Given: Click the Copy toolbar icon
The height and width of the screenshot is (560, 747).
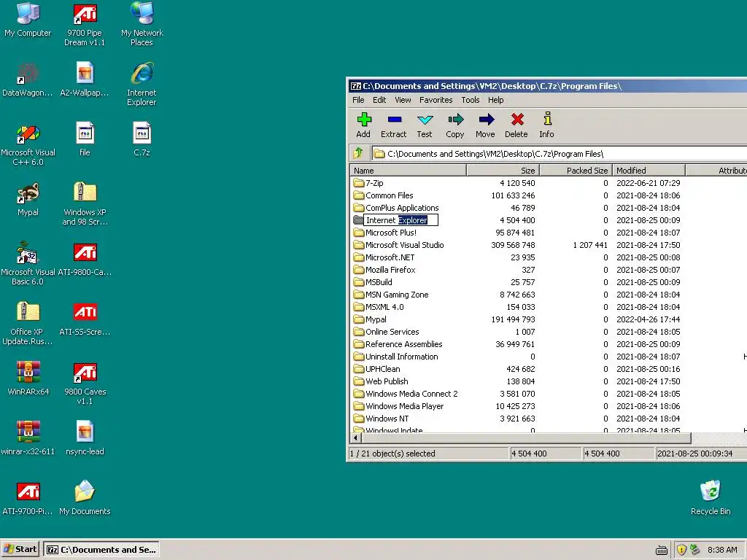Looking at the screenshot, I should (x=455, y=125).
